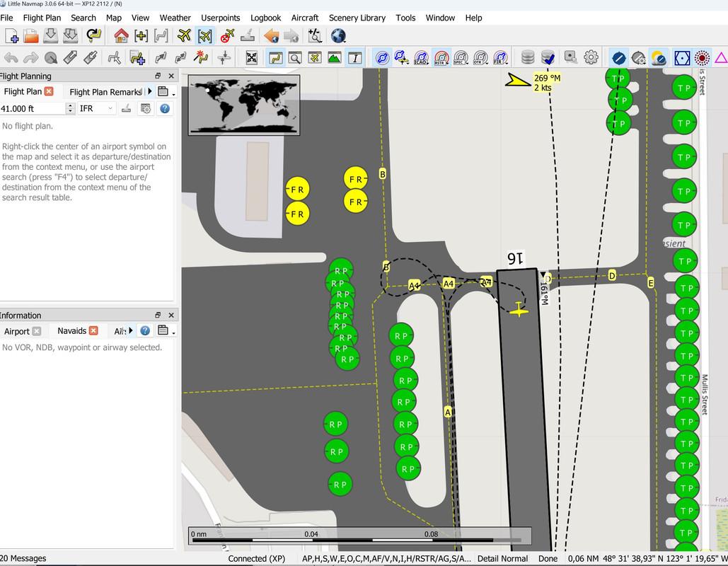Toggle the search dock window
The image size is (728, 566).
pyautogui.click(x=295, y=57)
